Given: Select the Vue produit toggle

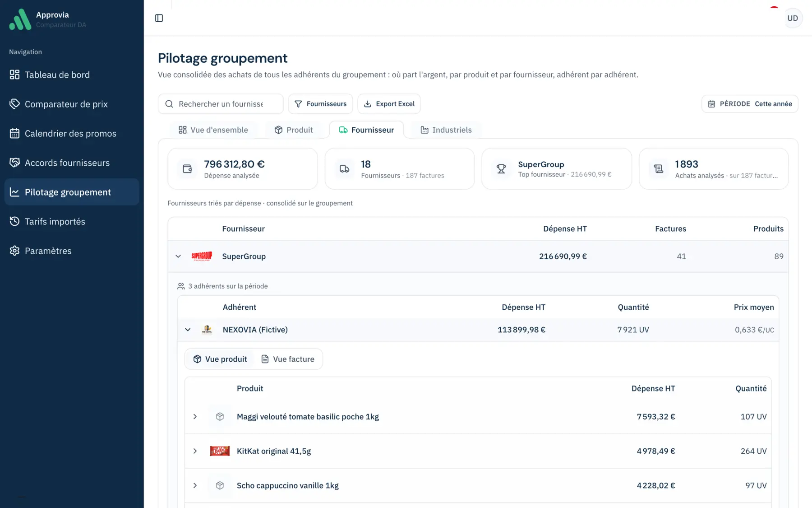Looking at the screenshot, I should tap(220, 359).
